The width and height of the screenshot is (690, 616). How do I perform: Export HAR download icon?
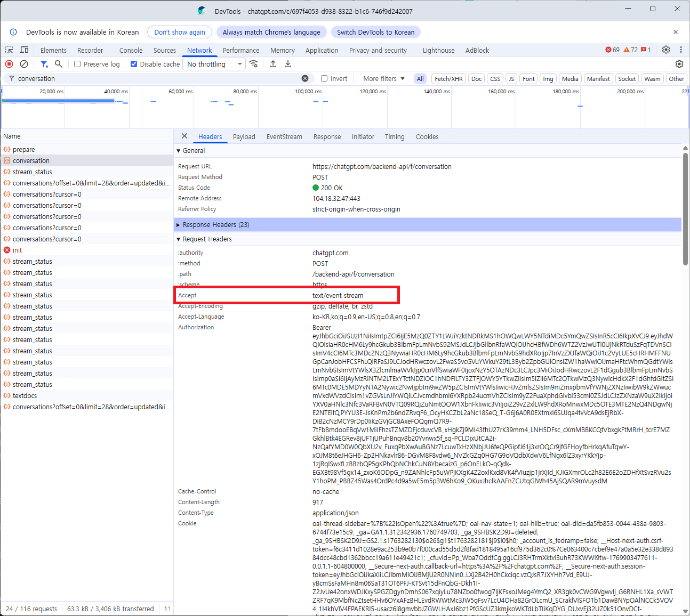tap(288, 64)
